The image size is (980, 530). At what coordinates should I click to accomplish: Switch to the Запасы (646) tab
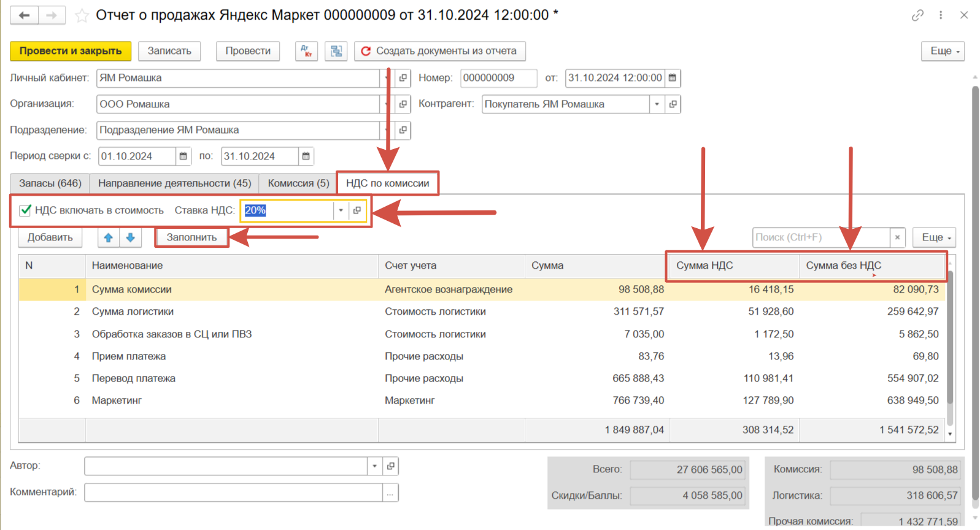(50, 183)
